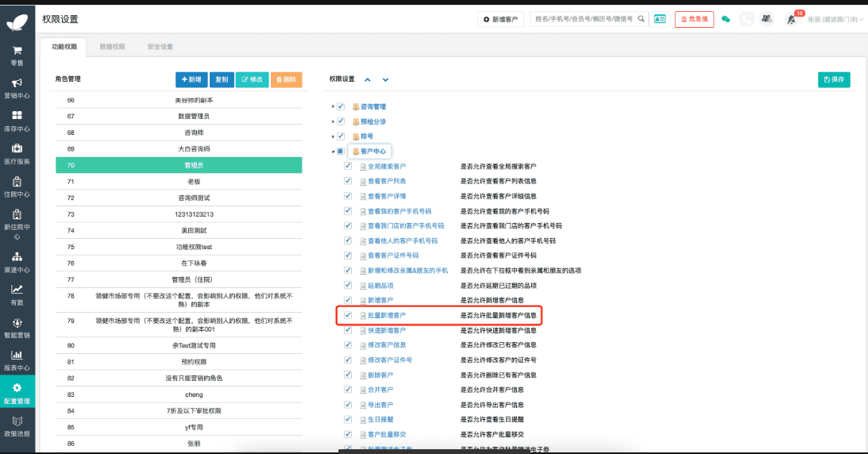868x454 pixels.
Task: Go to 库存中心 inventory module
Action: click(x=17, y=121)
